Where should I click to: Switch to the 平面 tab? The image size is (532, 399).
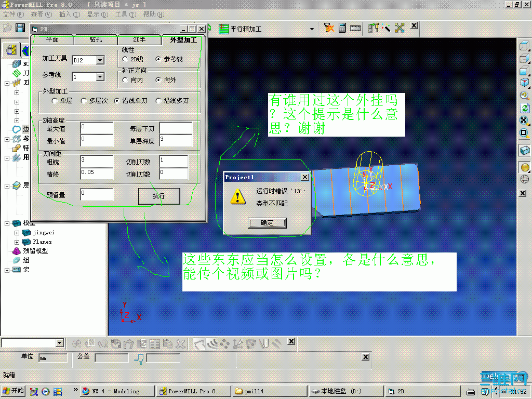pyautogui.click(x=52, y=39)
